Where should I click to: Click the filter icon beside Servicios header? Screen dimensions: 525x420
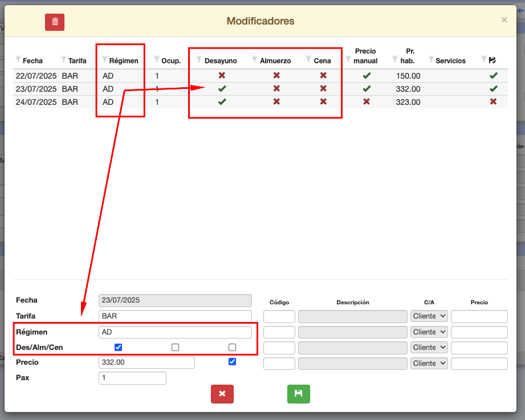[430, 59]
